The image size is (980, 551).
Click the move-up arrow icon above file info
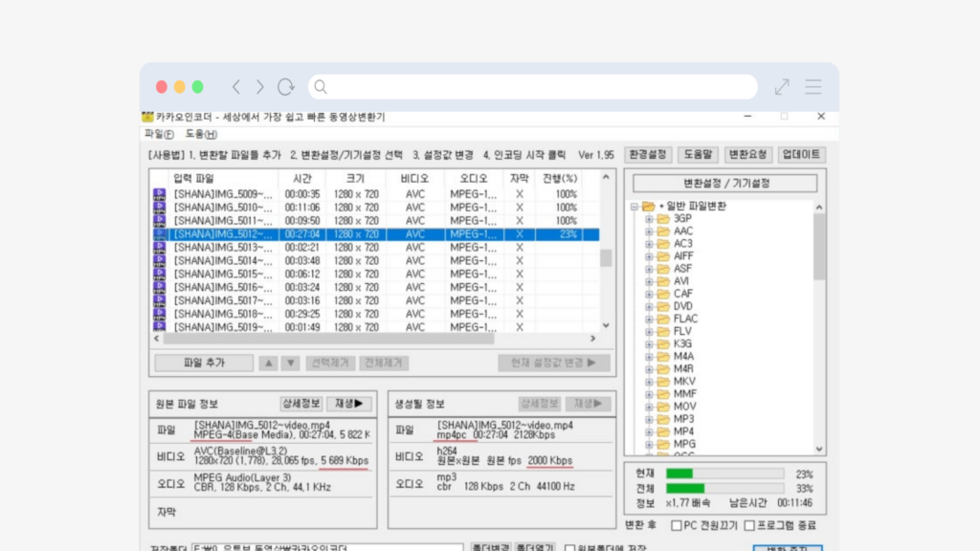270,363
